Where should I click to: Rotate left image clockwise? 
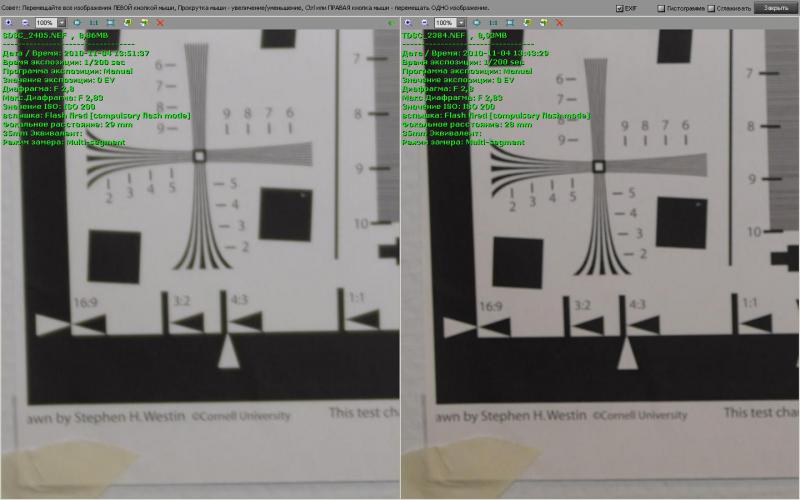144,22
